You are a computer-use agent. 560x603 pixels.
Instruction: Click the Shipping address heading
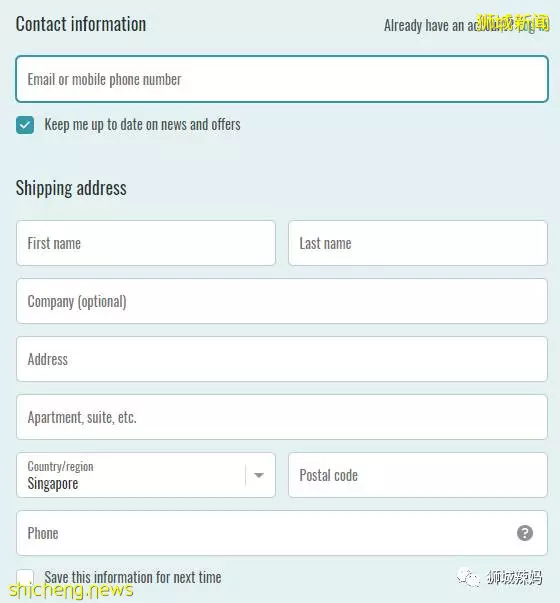coord(71,188)
